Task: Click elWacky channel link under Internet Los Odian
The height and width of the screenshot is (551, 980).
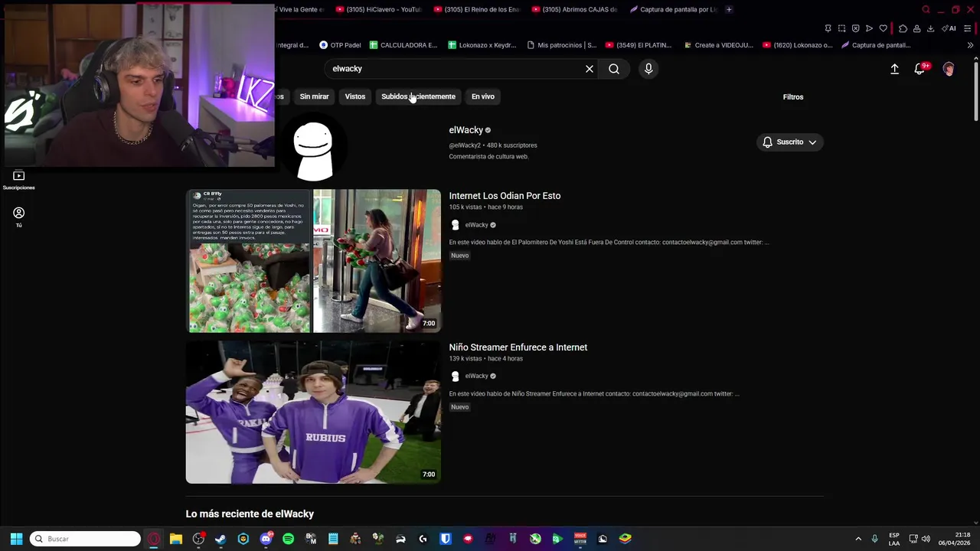Action: (x=476, y=225)
